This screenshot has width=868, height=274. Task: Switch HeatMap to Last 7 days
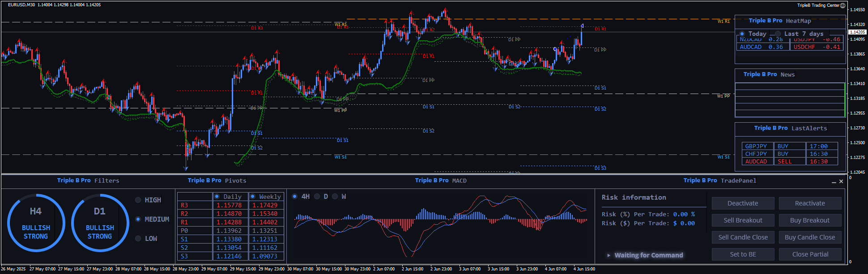pos(778,34)
